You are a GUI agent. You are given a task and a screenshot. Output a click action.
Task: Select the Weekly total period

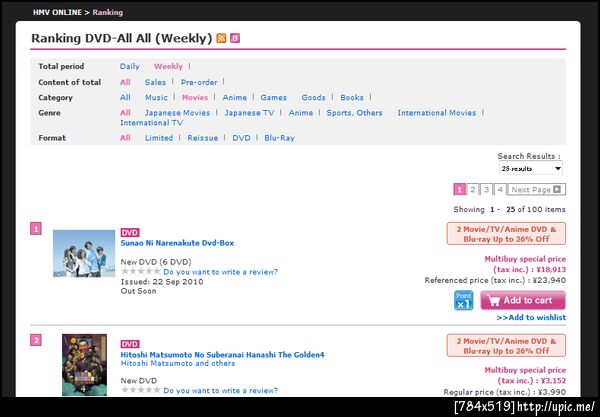click(168, 66)
